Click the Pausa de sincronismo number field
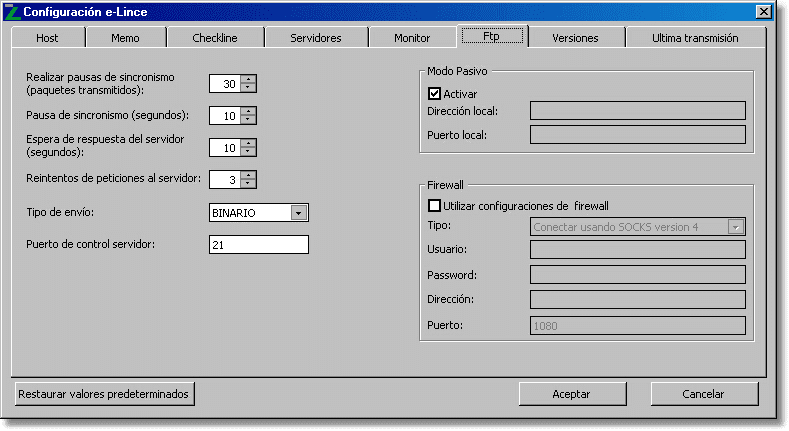 point(225,116)
